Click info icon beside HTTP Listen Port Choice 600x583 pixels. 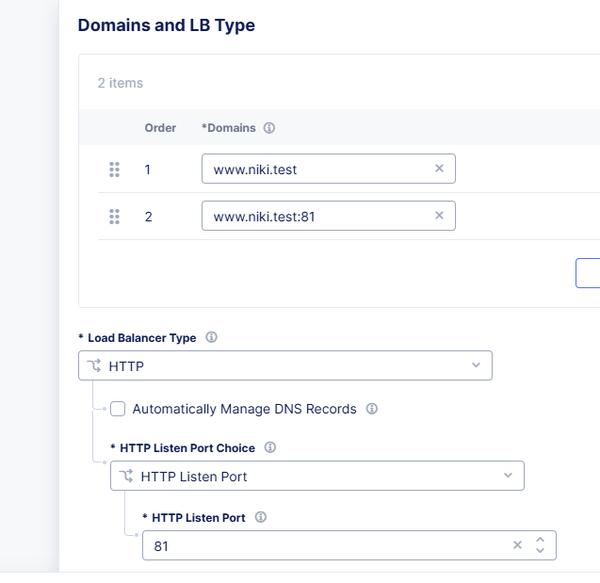tap(270, 448)
